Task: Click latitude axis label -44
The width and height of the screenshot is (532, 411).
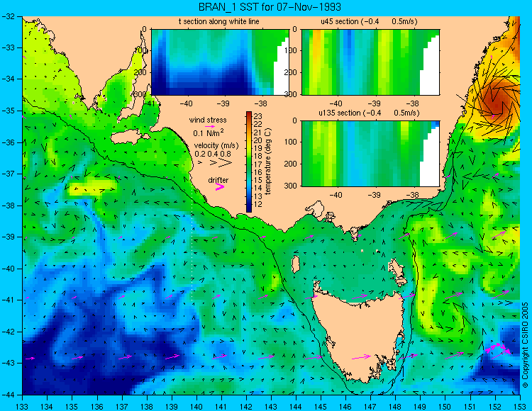Action: point(8,395)
